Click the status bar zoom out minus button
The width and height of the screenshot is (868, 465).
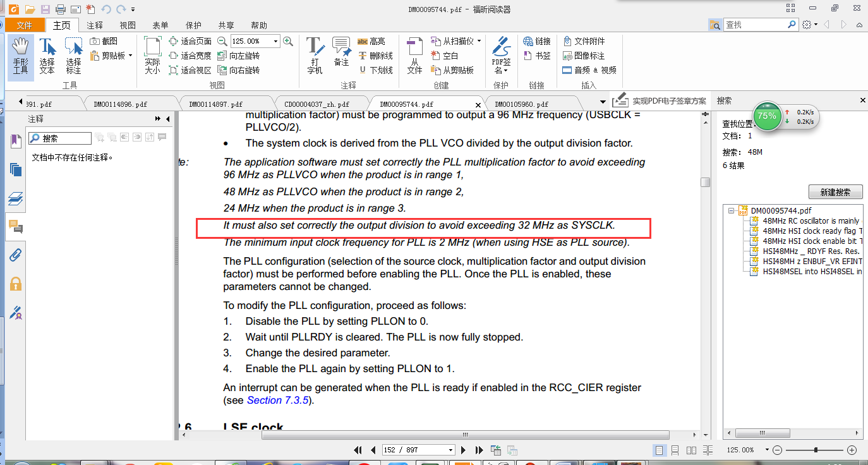(x=778, y=450)
